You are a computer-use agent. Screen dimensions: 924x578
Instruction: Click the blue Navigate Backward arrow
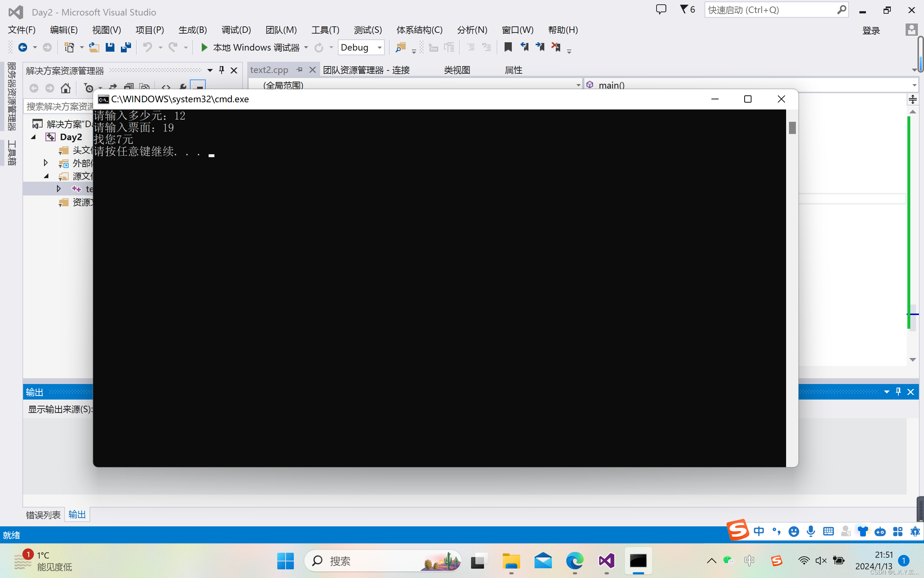tap(22, 47)
